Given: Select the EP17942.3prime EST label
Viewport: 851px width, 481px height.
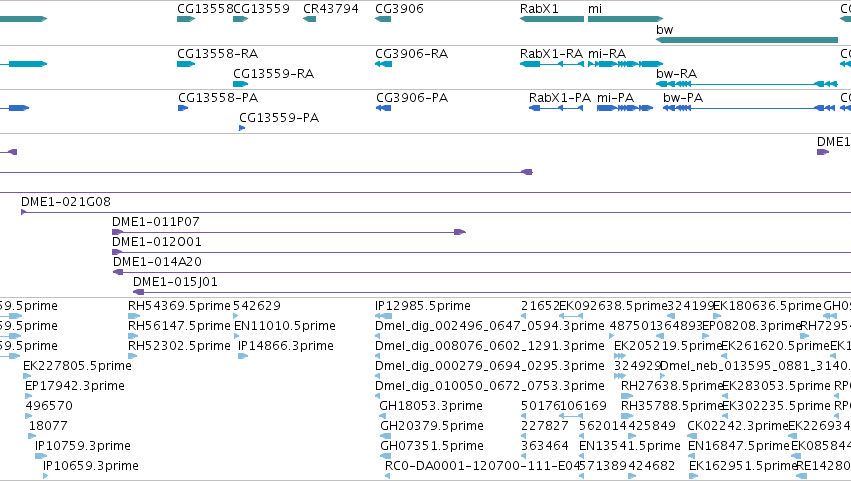Looking at the screenshot, I should point(75,387).
